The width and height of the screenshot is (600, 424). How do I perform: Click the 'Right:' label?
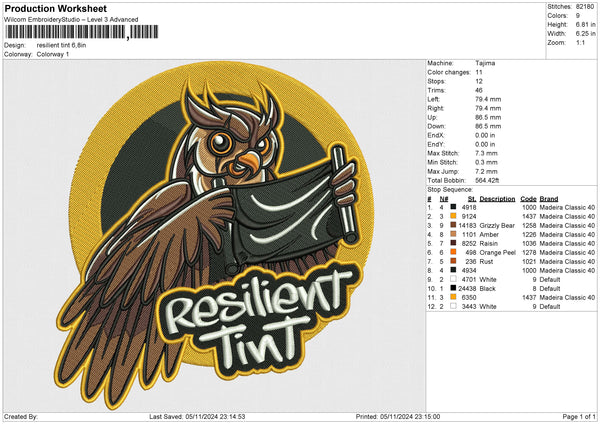435,108
